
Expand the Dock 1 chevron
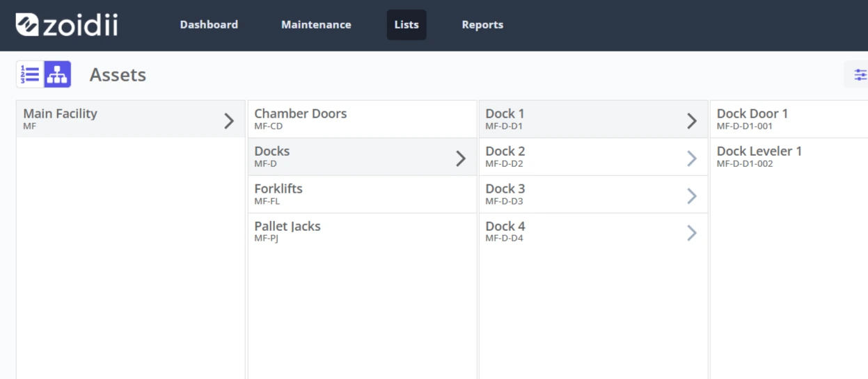[691, 120]
